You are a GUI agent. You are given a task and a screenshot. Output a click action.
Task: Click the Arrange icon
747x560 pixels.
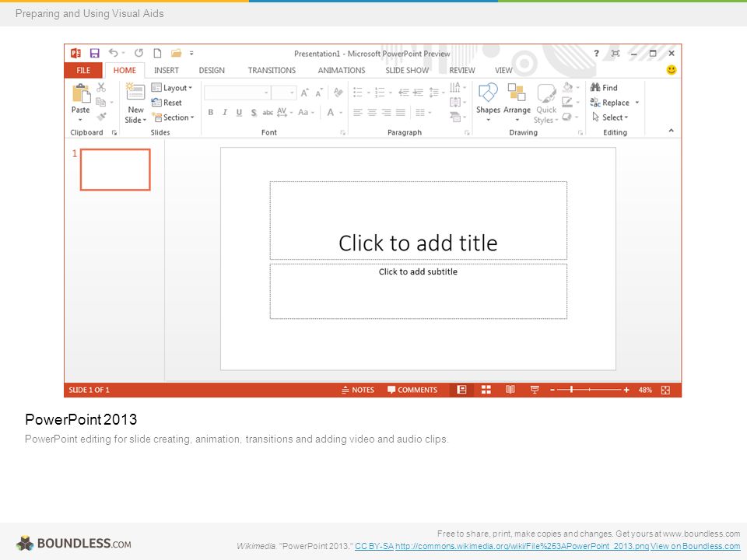click(x=517, y=93)
